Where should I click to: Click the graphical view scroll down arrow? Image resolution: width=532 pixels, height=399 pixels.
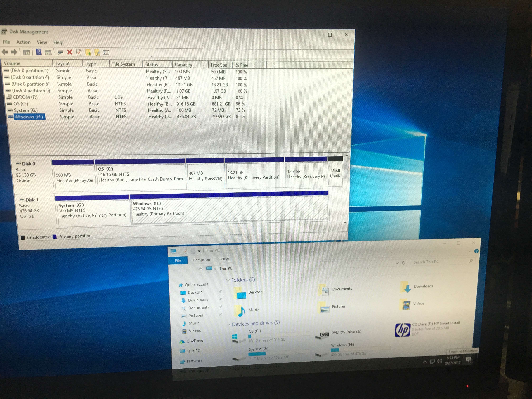[x=345, y=222]
